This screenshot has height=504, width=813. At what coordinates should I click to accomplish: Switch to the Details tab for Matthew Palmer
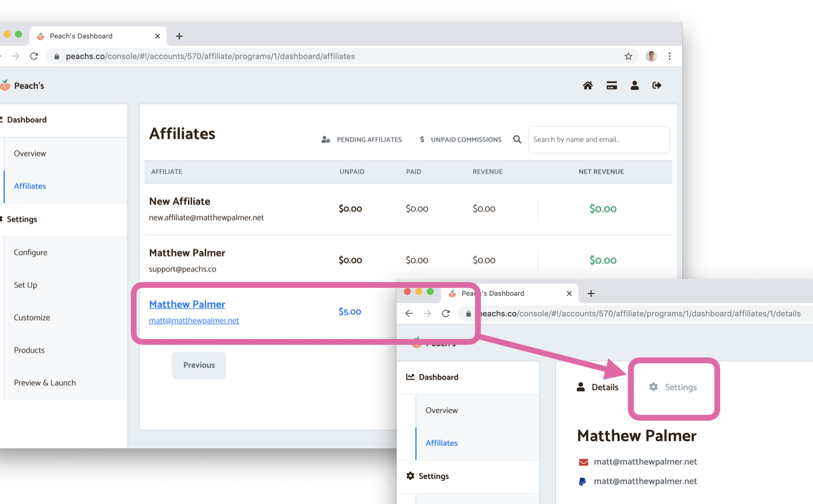pos(597,387)
